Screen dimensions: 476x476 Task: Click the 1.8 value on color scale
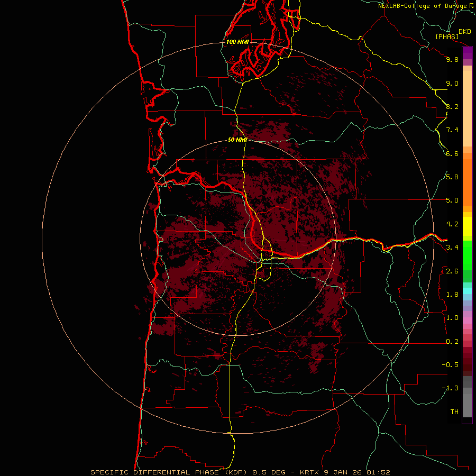pyautogui.click(x=452, y=295)
